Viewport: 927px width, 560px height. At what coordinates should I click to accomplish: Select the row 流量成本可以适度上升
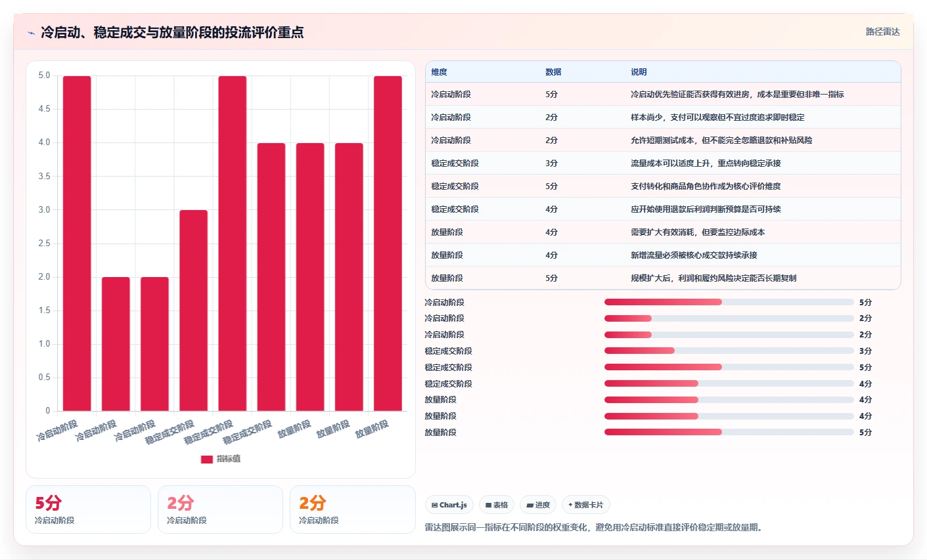663,163
